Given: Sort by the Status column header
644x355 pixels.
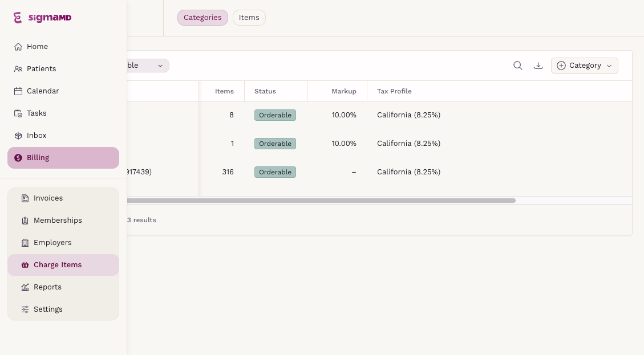Looking at the screenshot, I should click(265, 92).
